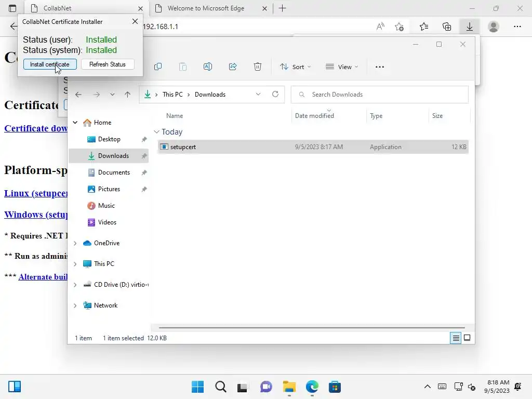The height and width of the screenshot is (399, 532).
Task: Go up one folder level in Explorer
Action: (x=128, y=95)
